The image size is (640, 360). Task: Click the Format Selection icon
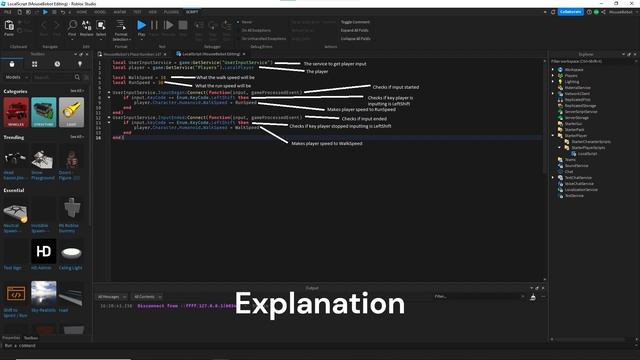[x=121, y=25]
